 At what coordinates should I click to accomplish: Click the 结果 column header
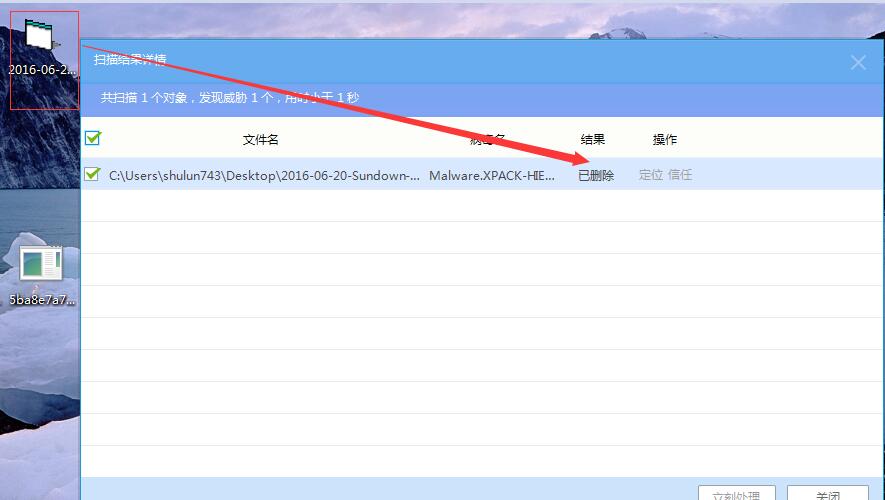593,139
